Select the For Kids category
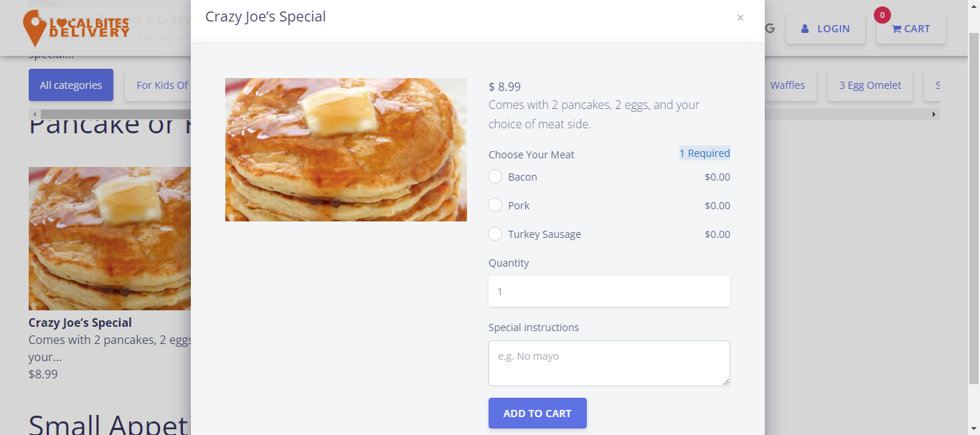Viewport: 980px width, 435px height. [x=159, y=85]
